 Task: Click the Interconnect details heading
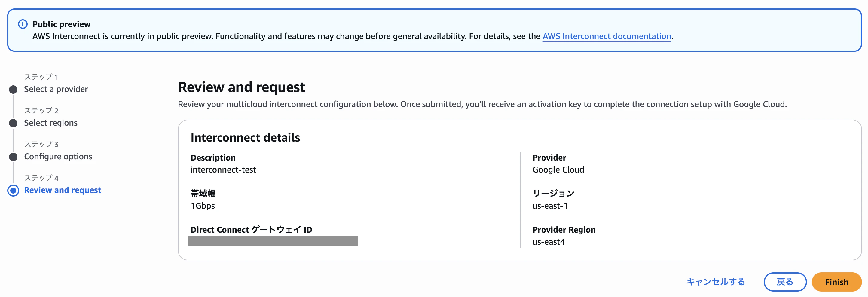(245, 138)
